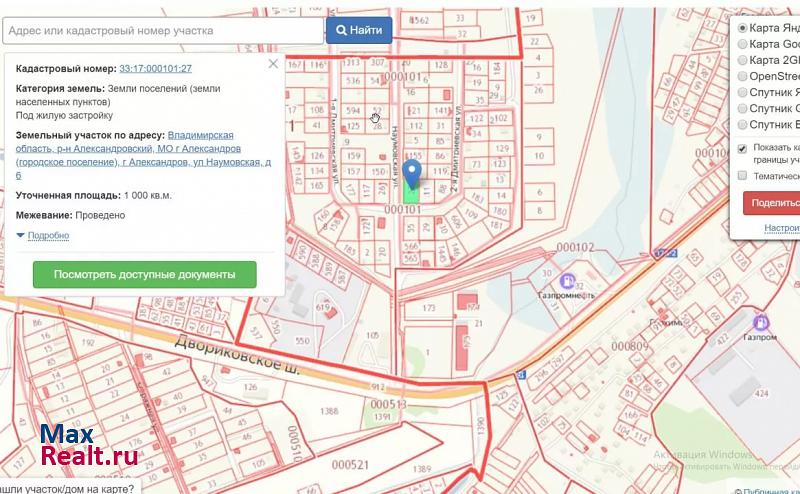This screenshot has width=800, height=494.
Task: Click the blue location pin marker on map
Action: [412, 168]
